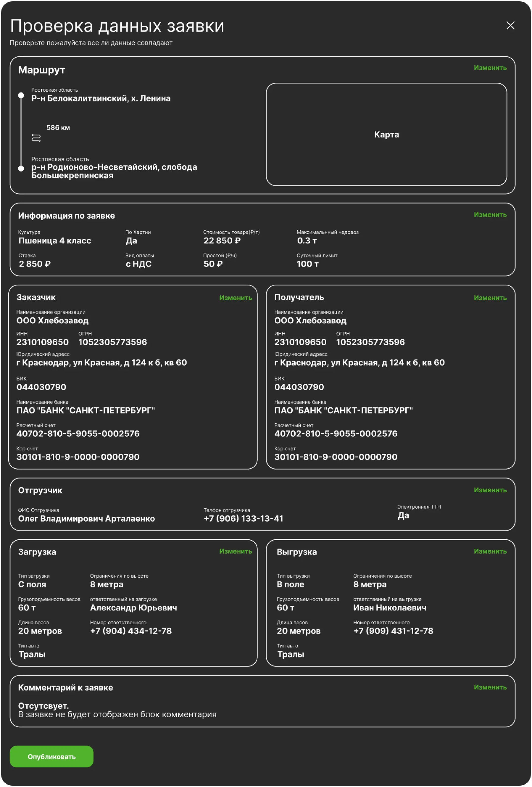Screen dimensions: 532x787
Task: Open the Карта map placeholder
Action: (x=386, y=135)
